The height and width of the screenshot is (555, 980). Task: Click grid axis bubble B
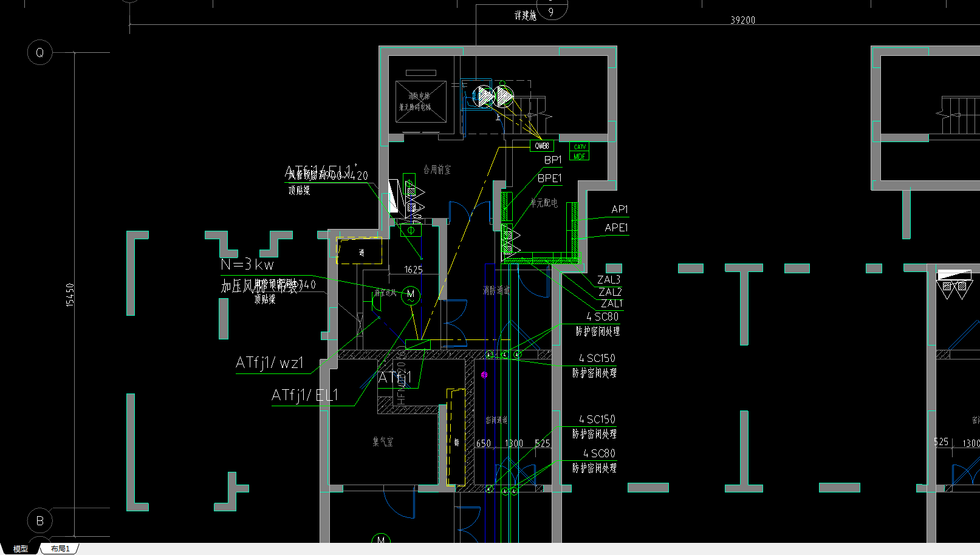[40, 520]
